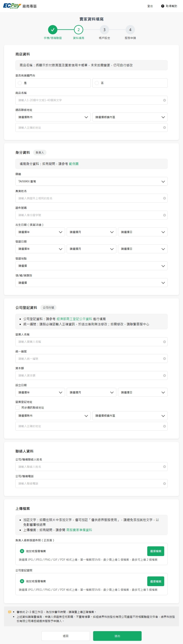The image size is (183, 644).
Task: Click clear icon in 統一編號 field
Action: click(x=164, y=358)
